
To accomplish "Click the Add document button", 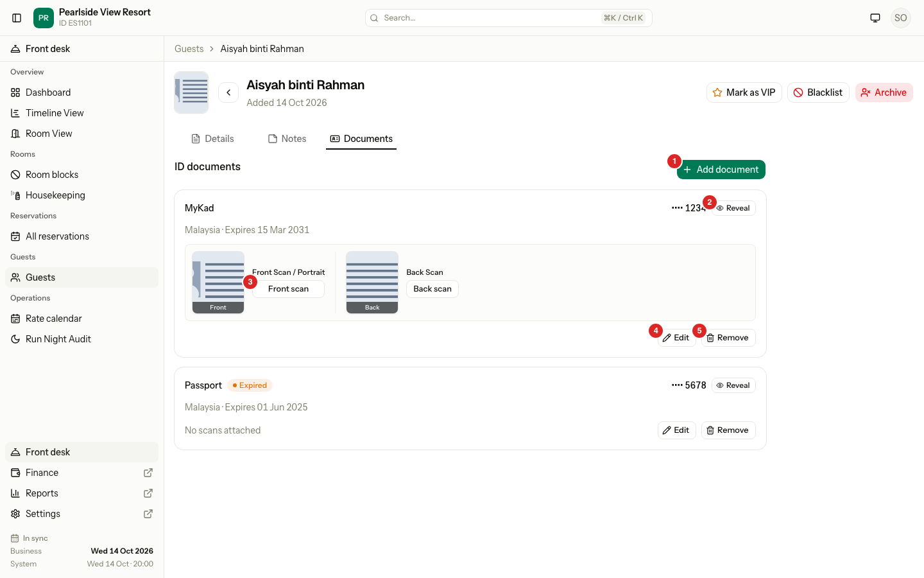I will (x=721, y=170).
